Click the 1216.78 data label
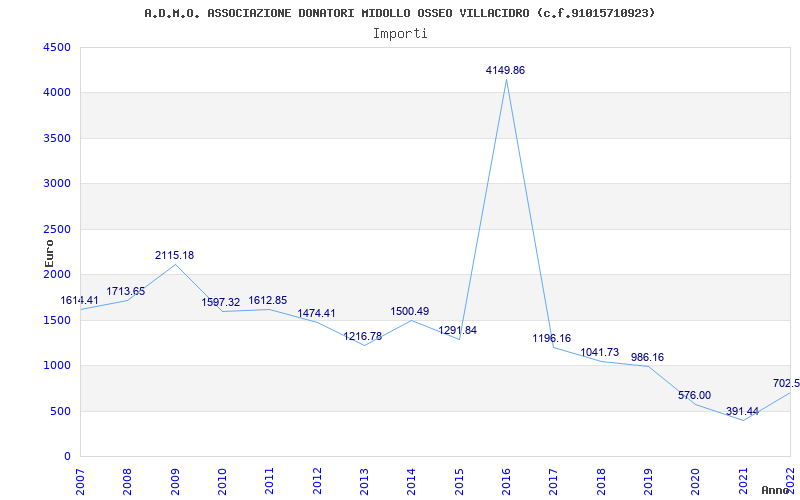Screen dimensions: 800x500 (362, 336)
